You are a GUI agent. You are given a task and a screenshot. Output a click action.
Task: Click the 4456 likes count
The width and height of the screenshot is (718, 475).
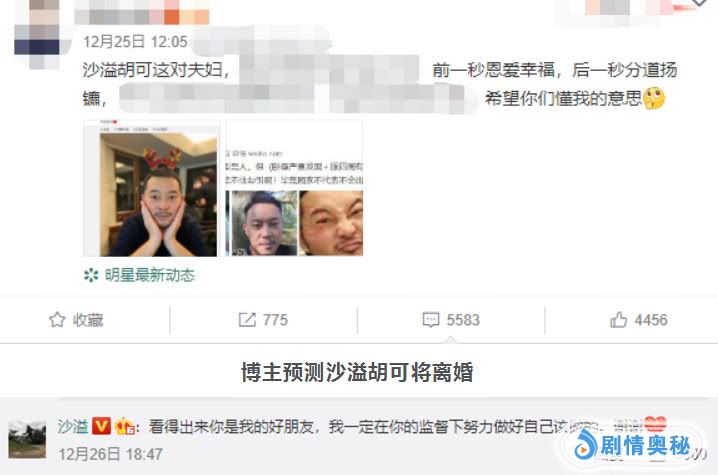pos(651,320)
